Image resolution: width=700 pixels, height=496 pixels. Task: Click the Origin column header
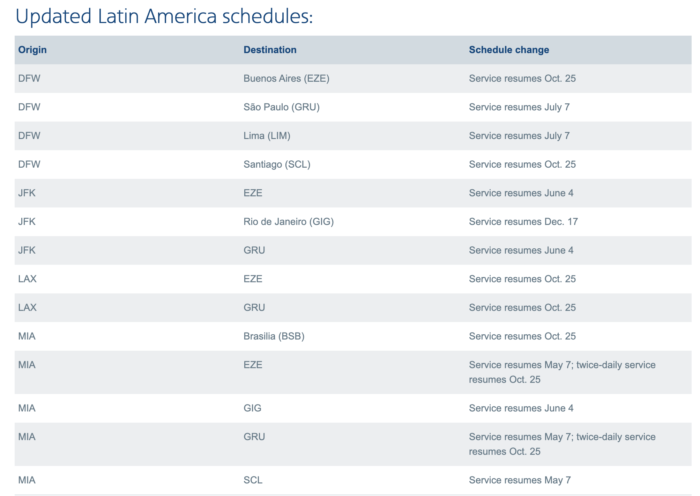(32, 50)
